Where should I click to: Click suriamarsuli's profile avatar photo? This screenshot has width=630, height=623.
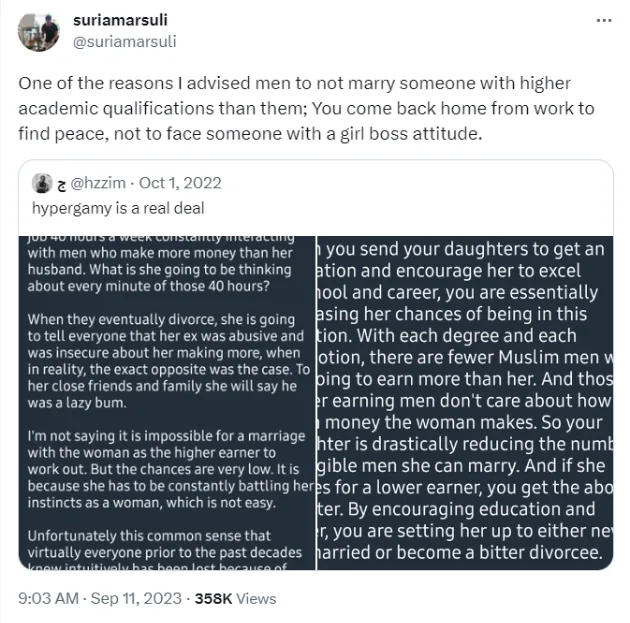coord(38,31)
